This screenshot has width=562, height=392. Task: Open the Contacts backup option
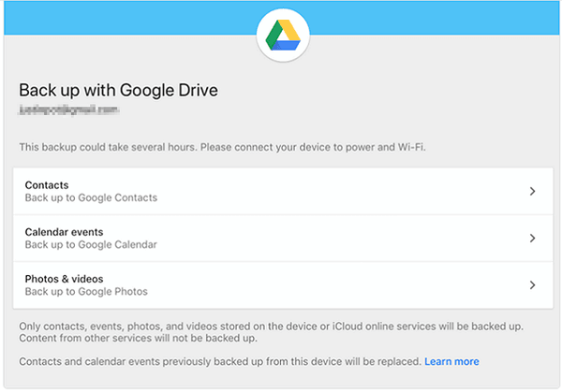point(46,185)
